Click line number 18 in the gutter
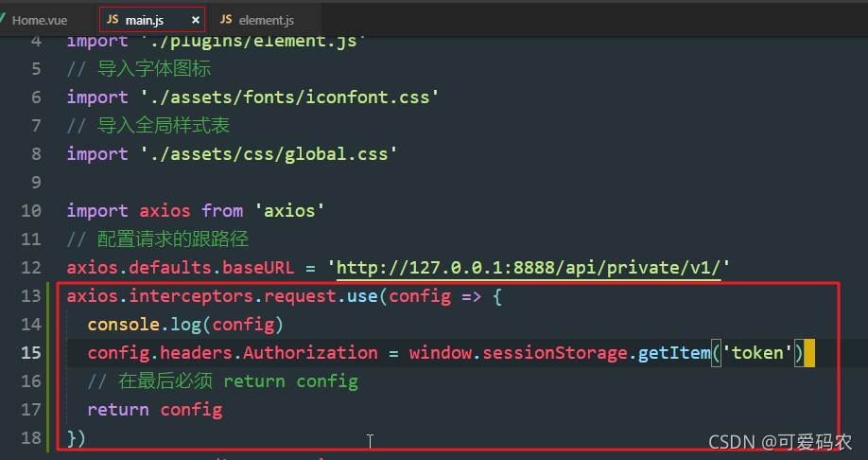This screenshot has height=460, width=868. coord(31,438)
